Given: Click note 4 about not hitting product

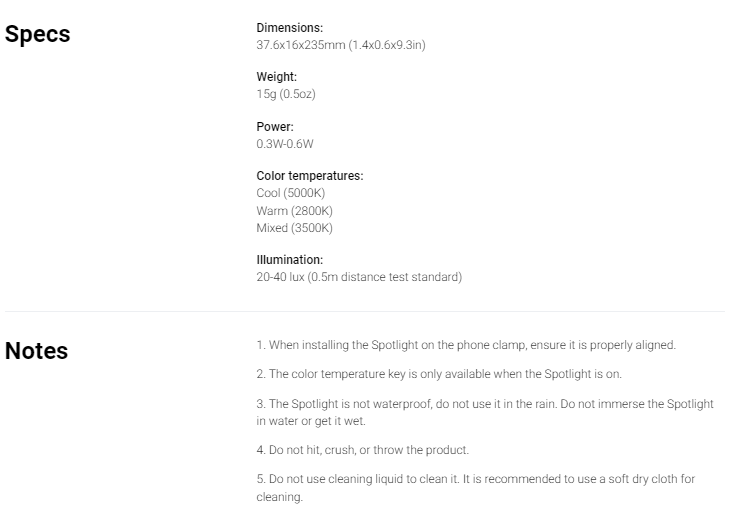Looking at the screenshot, I should click(x=362, y=450).
